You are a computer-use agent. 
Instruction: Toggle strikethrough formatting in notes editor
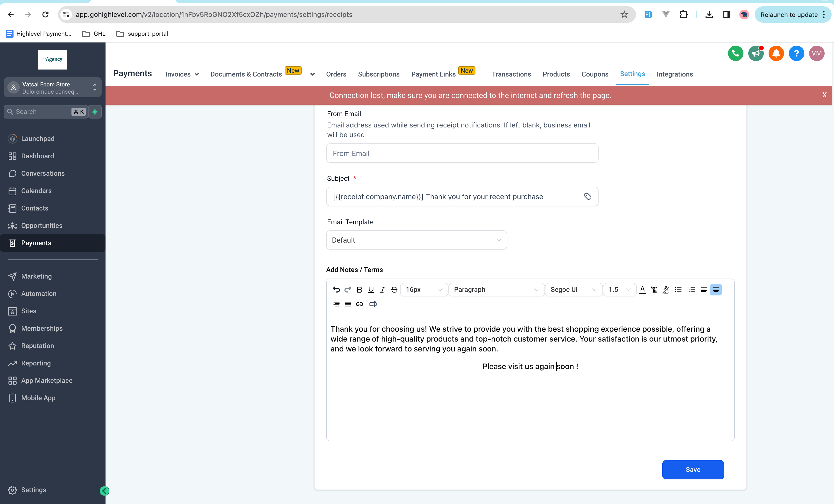pos(394,290)
